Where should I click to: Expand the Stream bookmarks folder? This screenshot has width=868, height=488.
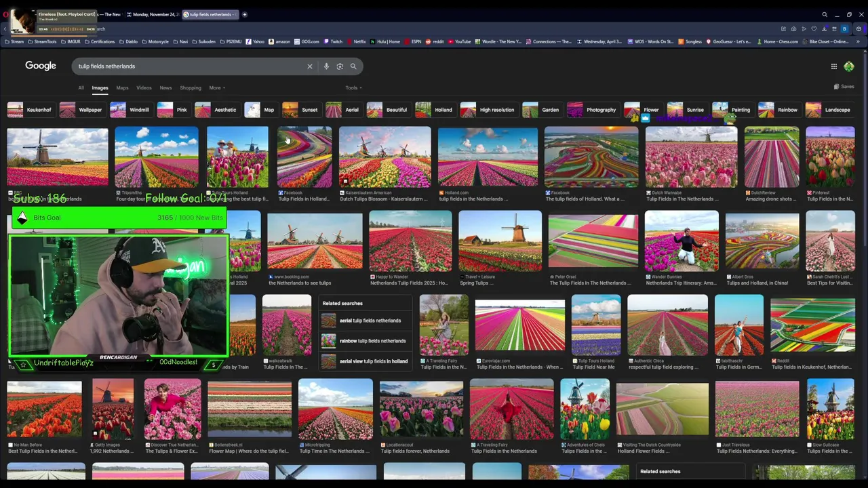[14, 41]
